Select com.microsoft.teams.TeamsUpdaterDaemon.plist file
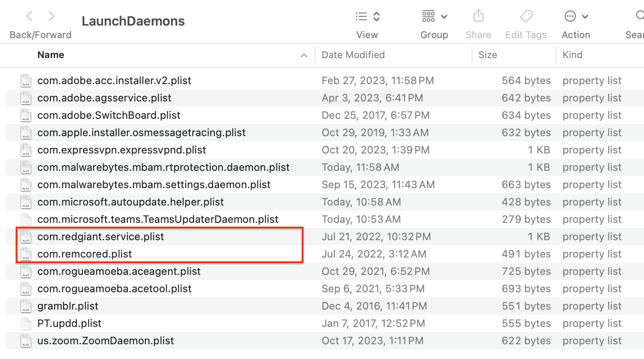The width and height of the screenshot is (644, 359). (x=158, y=219)
